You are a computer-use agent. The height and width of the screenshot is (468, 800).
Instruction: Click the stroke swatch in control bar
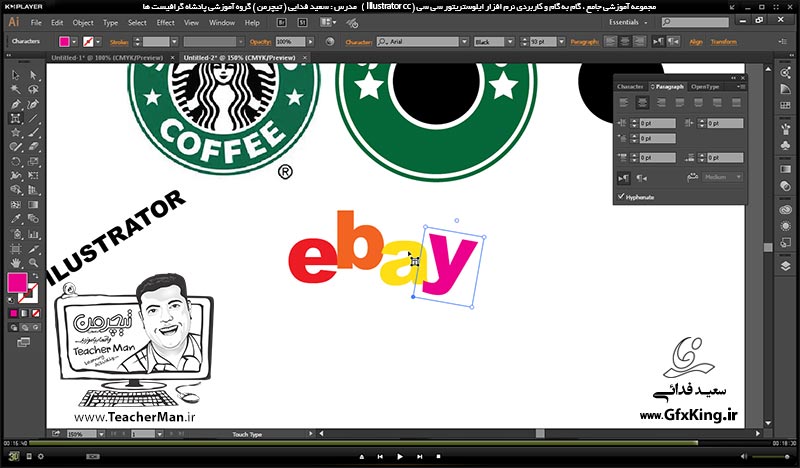tap(88, 42)
